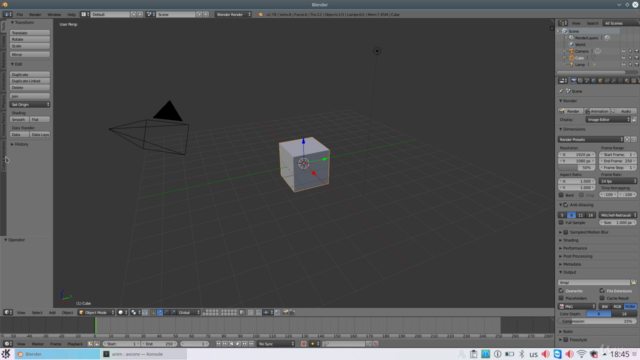The height and width of the screenshot is (360, 640).
Task: Select the Cube in the outliner
Action: [x=579, y=58]
